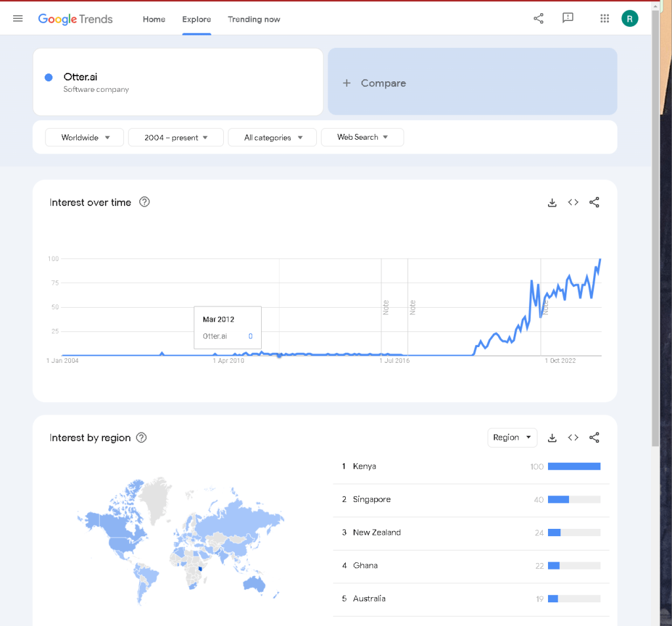This screenshot has height=626, width=672.
Task: Select Australia in the region list
Action: coord(369,598)
